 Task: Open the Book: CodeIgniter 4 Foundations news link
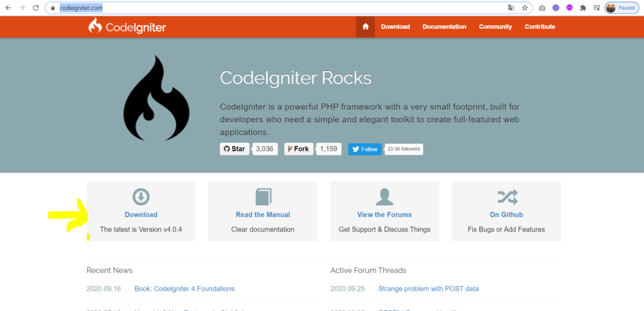(184, 289)
